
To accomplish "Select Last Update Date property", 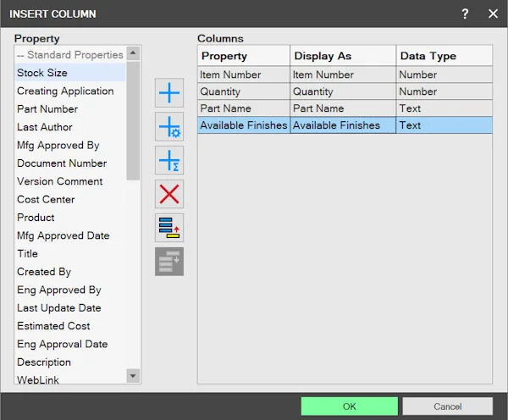I will (70, 308).
